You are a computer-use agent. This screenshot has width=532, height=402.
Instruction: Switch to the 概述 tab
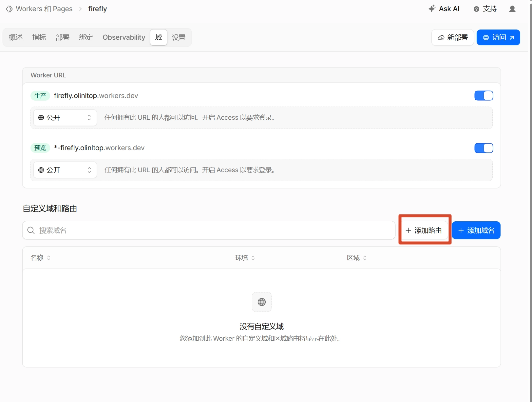[x=16, y=37]
